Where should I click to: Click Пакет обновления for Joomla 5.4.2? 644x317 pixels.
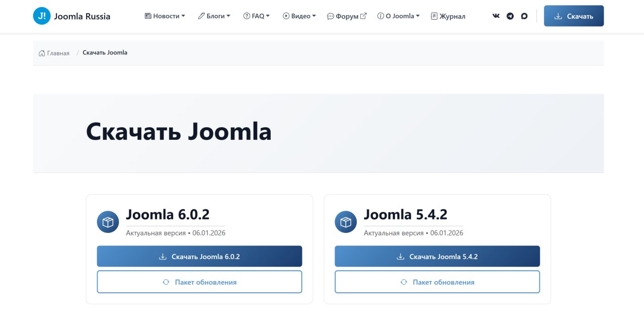(x=437, y=282)
